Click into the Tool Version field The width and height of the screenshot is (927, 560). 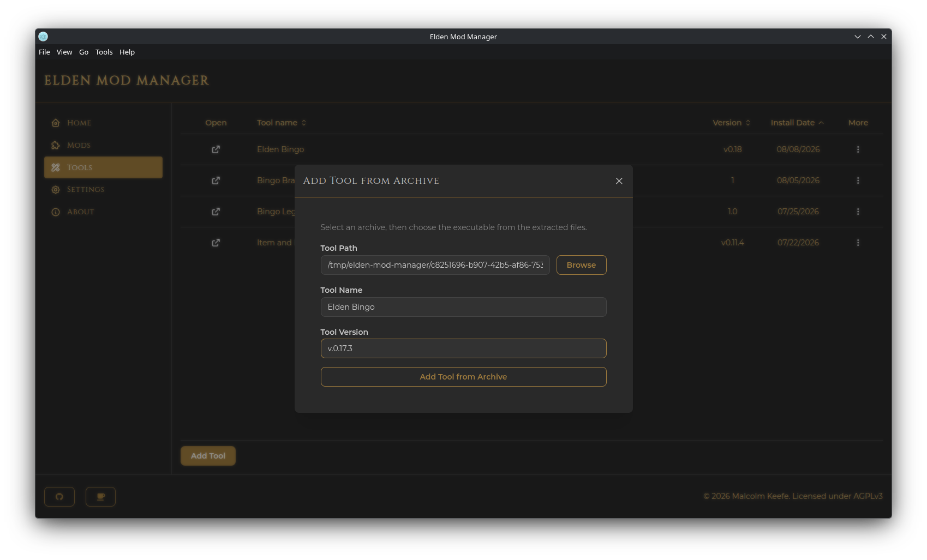[x=463, y=348]
